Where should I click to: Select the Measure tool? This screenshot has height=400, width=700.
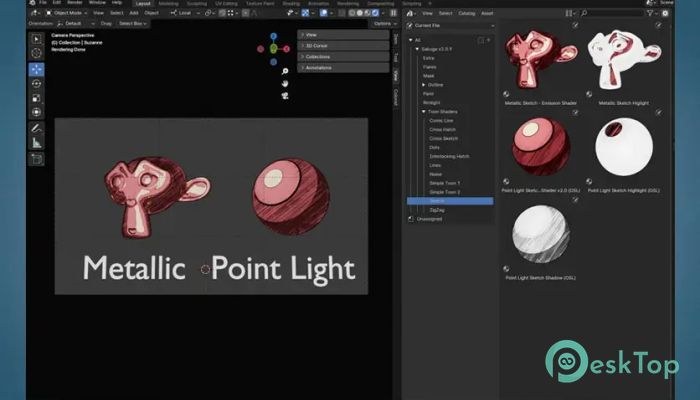(37, 143)
